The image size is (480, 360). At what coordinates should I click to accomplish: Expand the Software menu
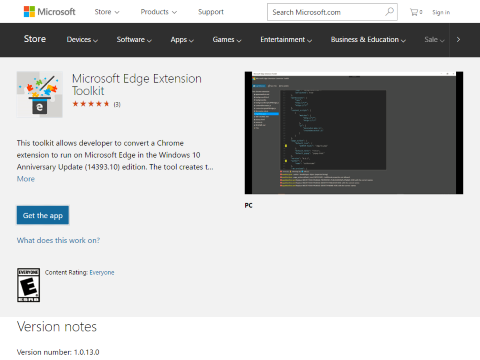tap(134, 40)
